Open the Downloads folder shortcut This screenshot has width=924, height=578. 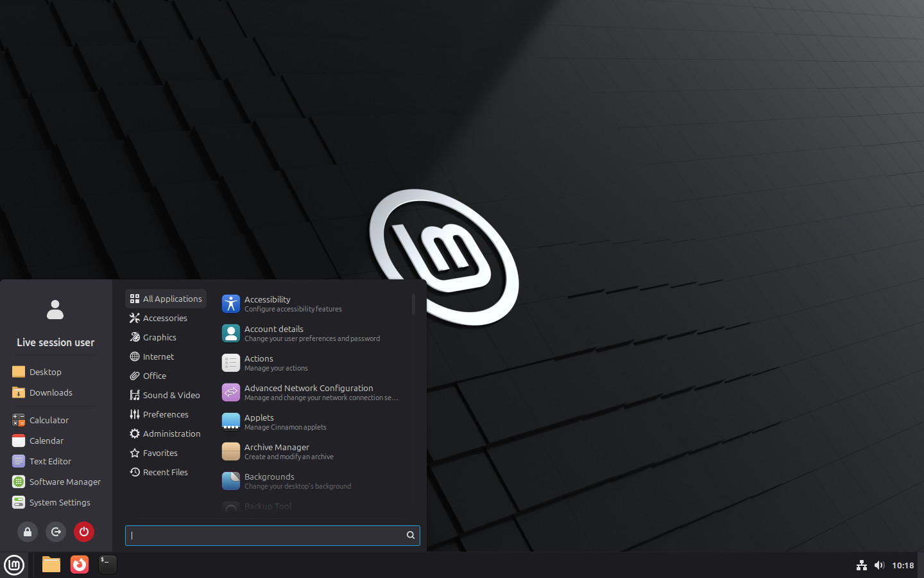point(51,392)
